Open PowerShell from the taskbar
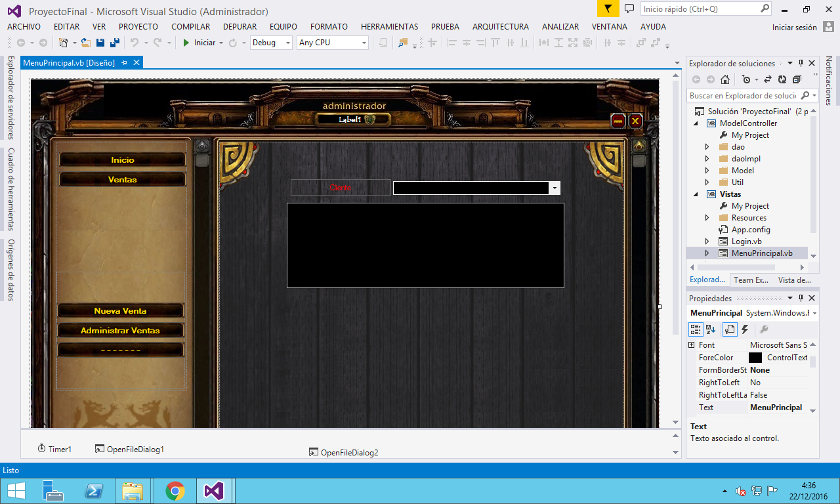Image resolution: width=840 pixels, height=504 pixels. tap(94, 491)
